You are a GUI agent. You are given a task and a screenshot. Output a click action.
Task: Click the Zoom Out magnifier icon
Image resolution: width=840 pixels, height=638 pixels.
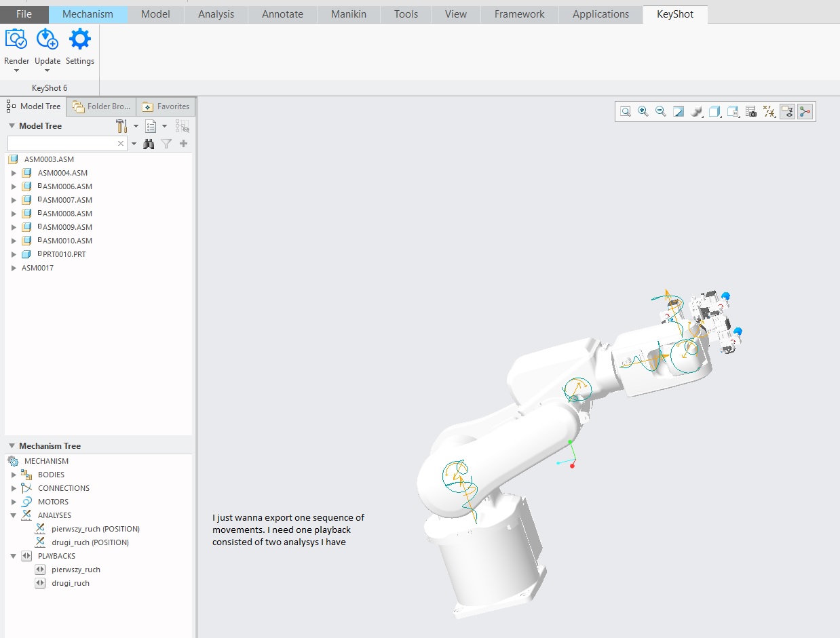660,111
